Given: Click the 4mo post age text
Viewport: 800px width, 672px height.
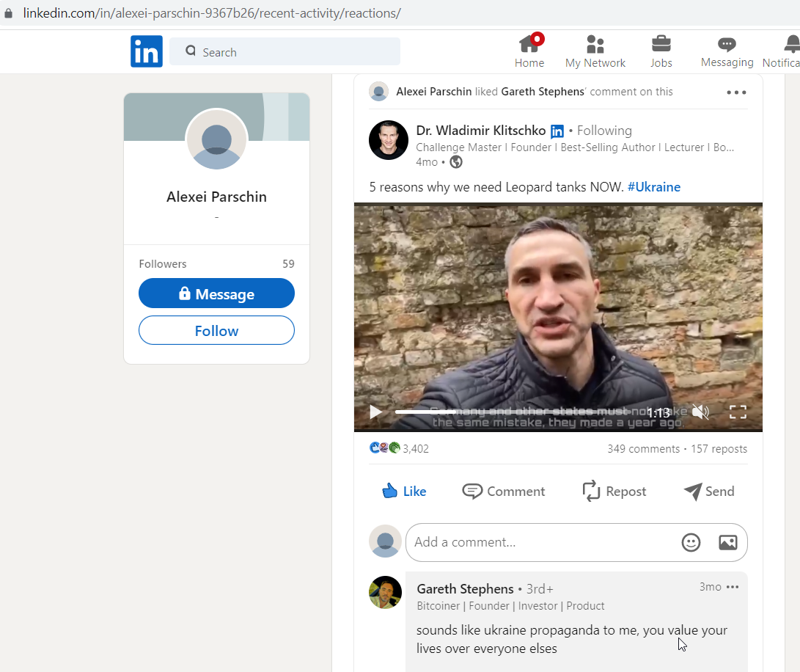Looking at the screenshot, I should point(427,162).
